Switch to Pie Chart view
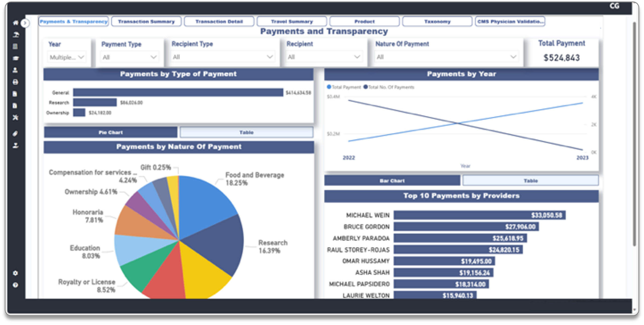This screenshot has height=325, width=644. click(x=111, y=132)
